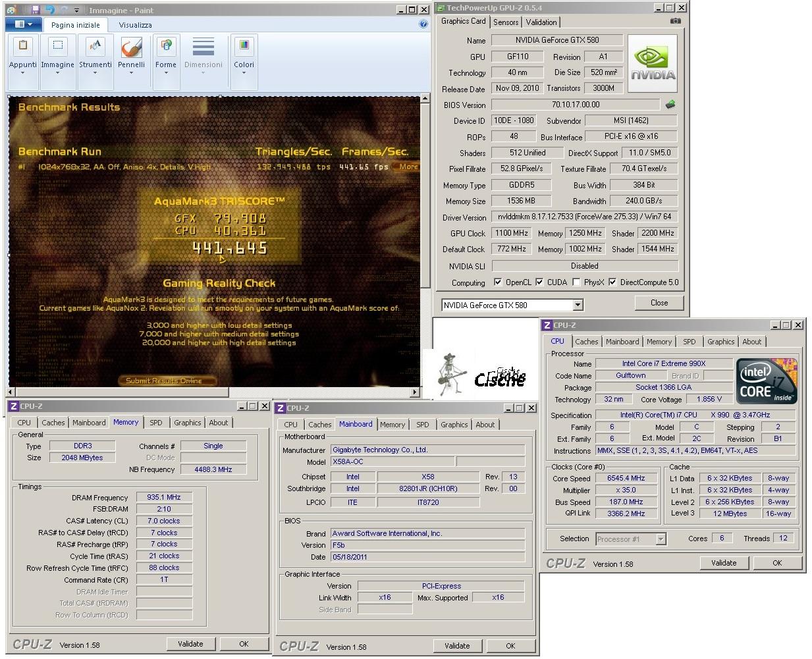Open the GPU selection dropdown in GPU-Z
812x659 pixels.
[x=578, y=305]
